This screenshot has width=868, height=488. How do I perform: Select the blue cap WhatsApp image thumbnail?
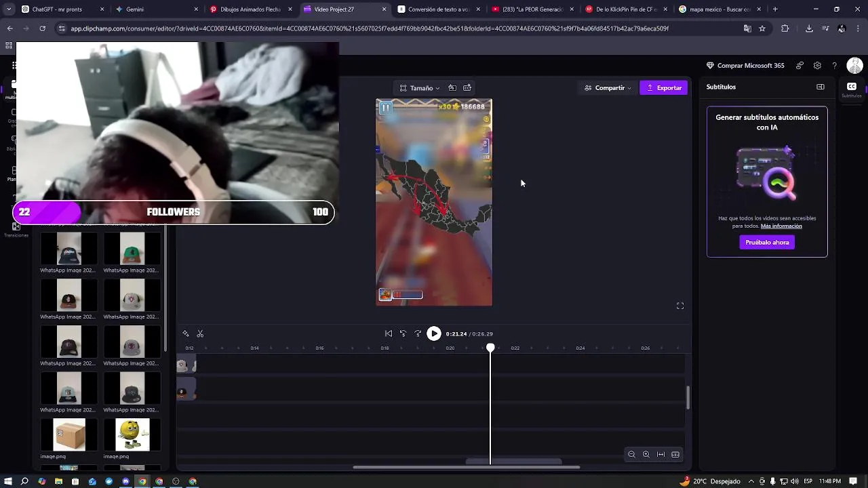tap(68, 248)
